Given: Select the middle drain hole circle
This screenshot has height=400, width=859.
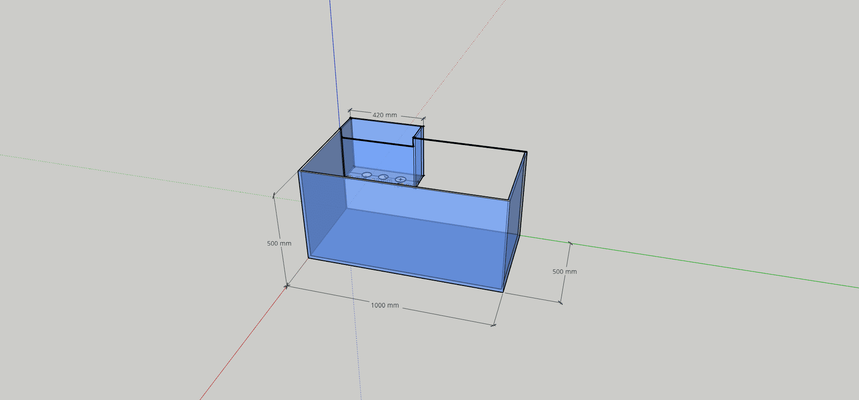Looking at the screenshot, I should (x=383, y=177).
